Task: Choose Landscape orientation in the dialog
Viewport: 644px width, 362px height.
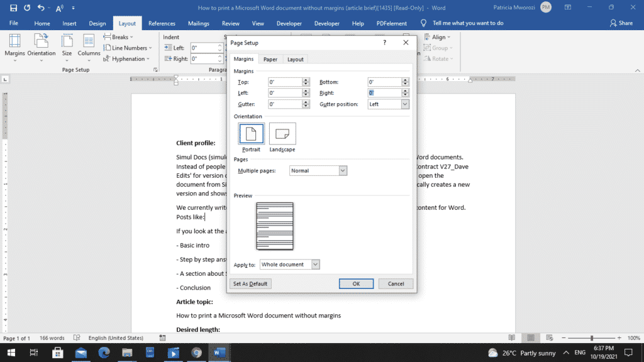Action: [282, 134]
